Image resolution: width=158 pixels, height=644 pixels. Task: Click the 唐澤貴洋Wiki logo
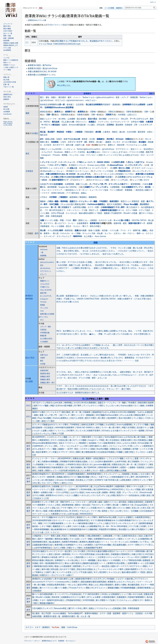pyautogui.click(x=11, y=10)
